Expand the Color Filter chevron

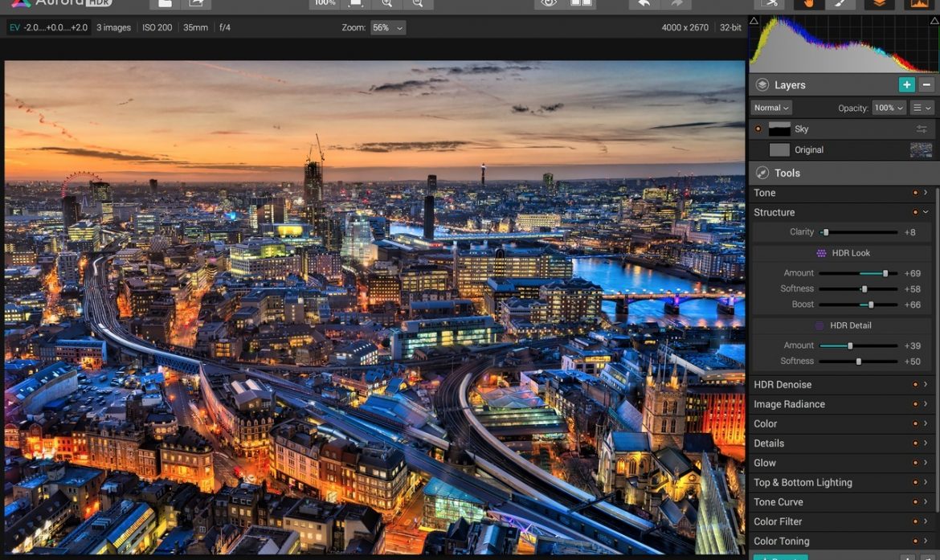click(x=926, y=521)
